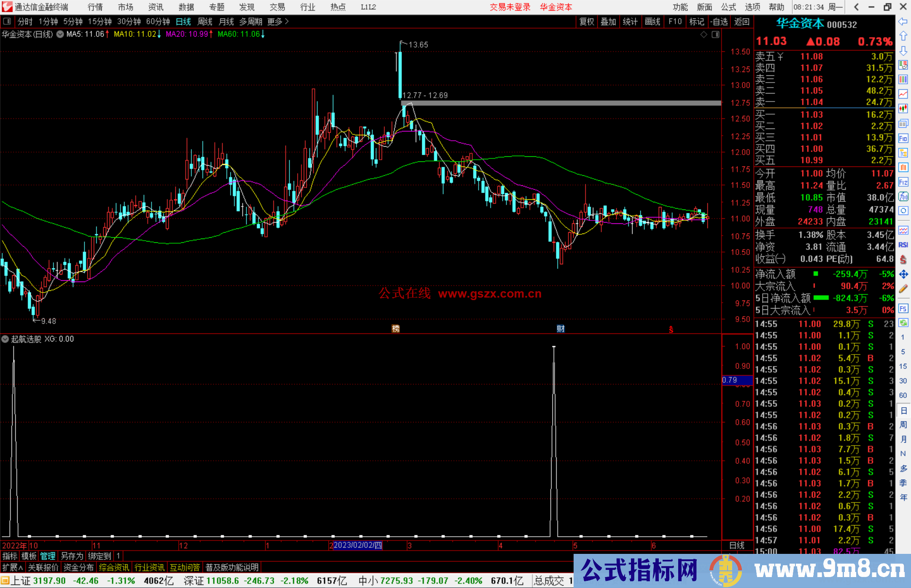Open the 行情 menu
This screenshot has width=911, height=588.
click(95, 7)
